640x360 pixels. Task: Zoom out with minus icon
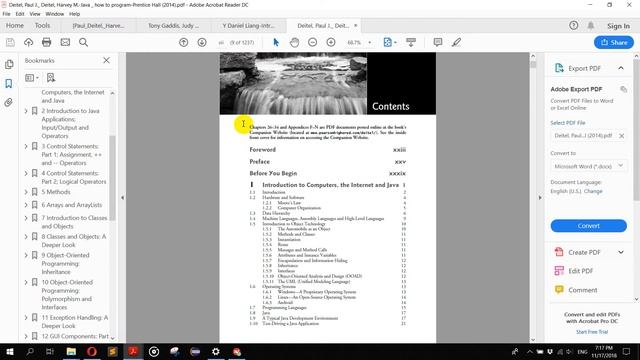coord(313,42)
